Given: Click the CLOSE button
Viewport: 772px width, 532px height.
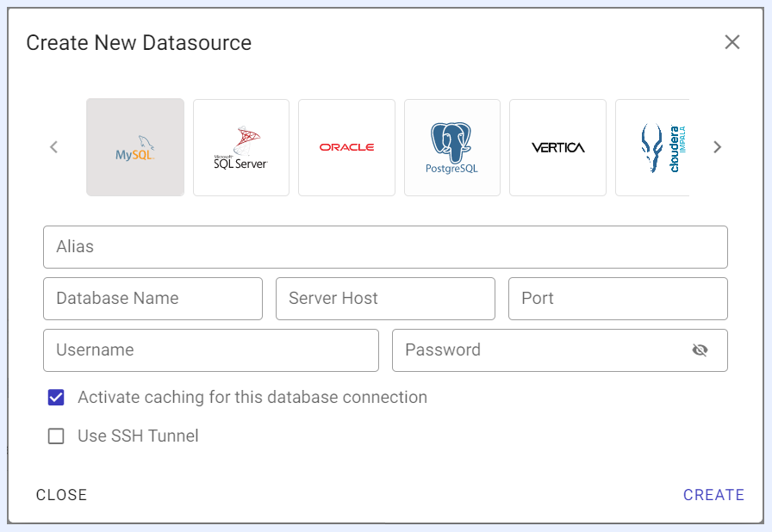Looking at the screenshot, I should 61,495.
